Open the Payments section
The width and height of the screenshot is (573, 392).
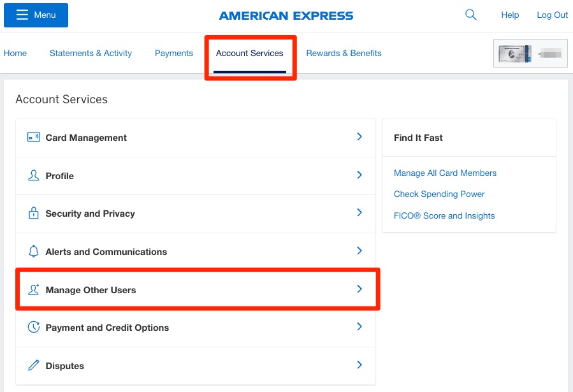pos(173,53)
